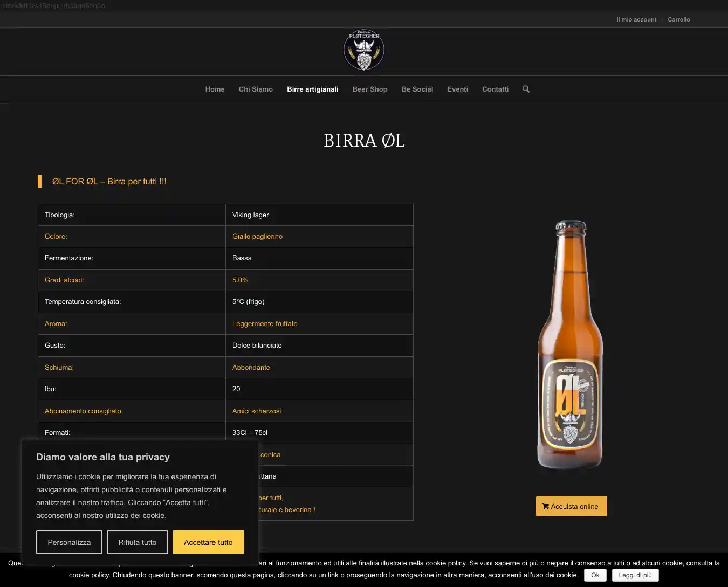
Task: View the Carrello cart link
Action: (678, 19)
